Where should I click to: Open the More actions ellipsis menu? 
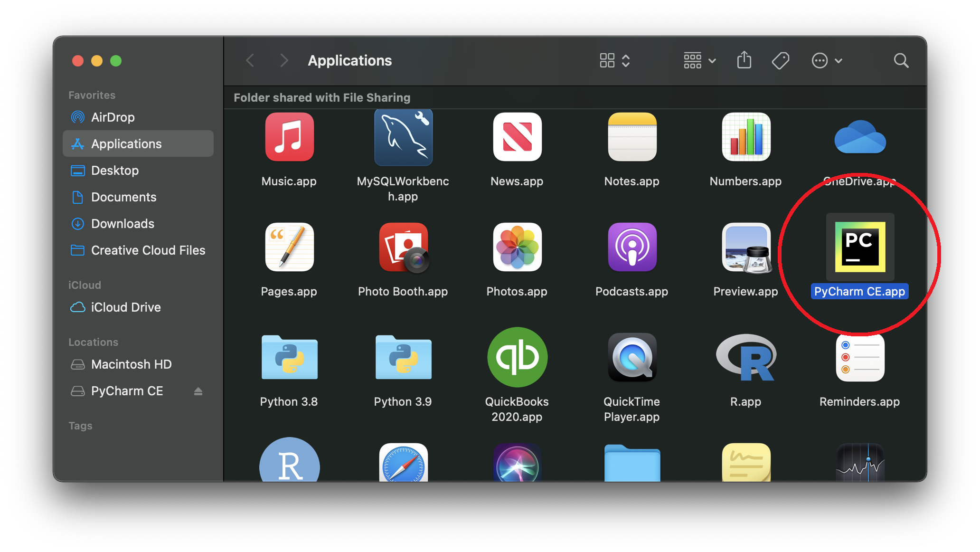click(827, 60)
